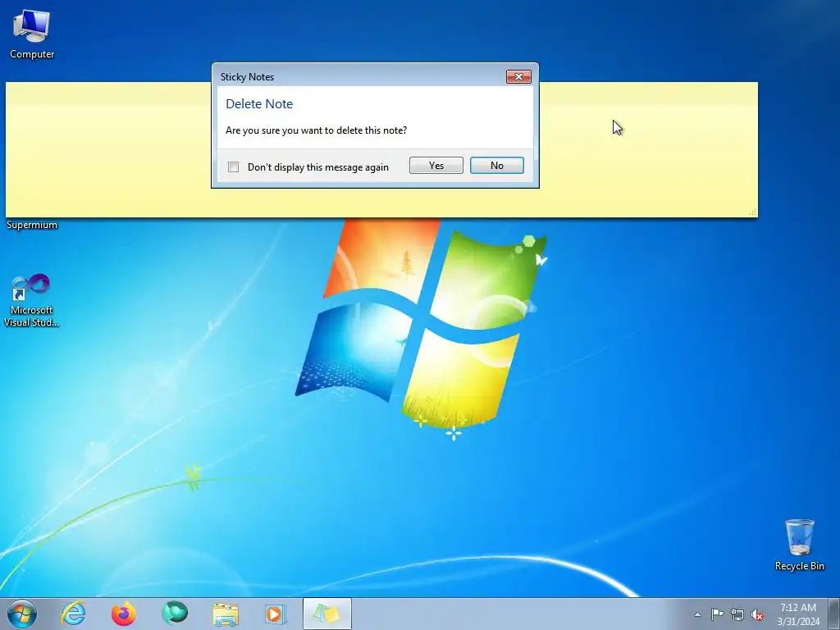Choose No to keep the note
Viewport: 840px width, 630px height.
click(x=496, y=166)
